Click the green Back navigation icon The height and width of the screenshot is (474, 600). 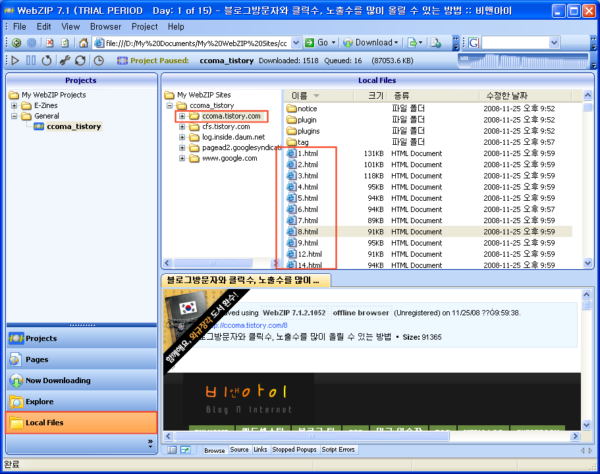(16, 43)
